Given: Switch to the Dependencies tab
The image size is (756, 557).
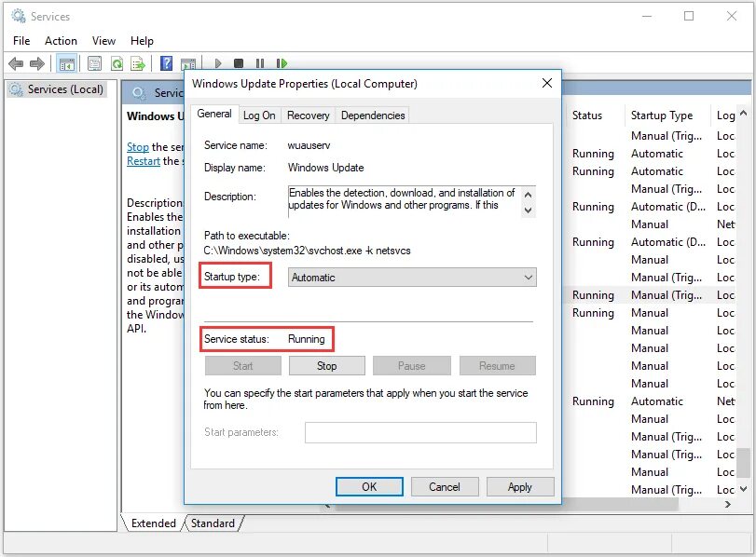Looking at the screenshot, I should (373, 115).
